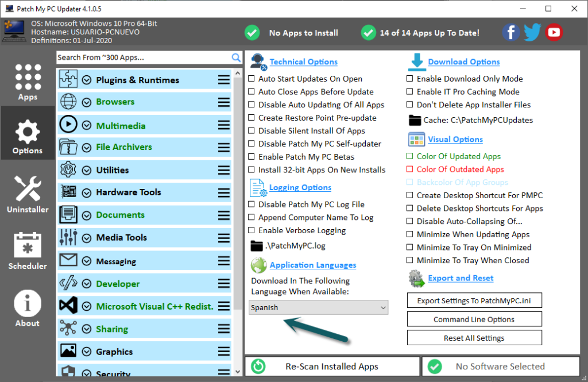This screenshot has height=382, width=588.
Task: Pick Color Of Updated Apps swatch
Action: (410, 156)
